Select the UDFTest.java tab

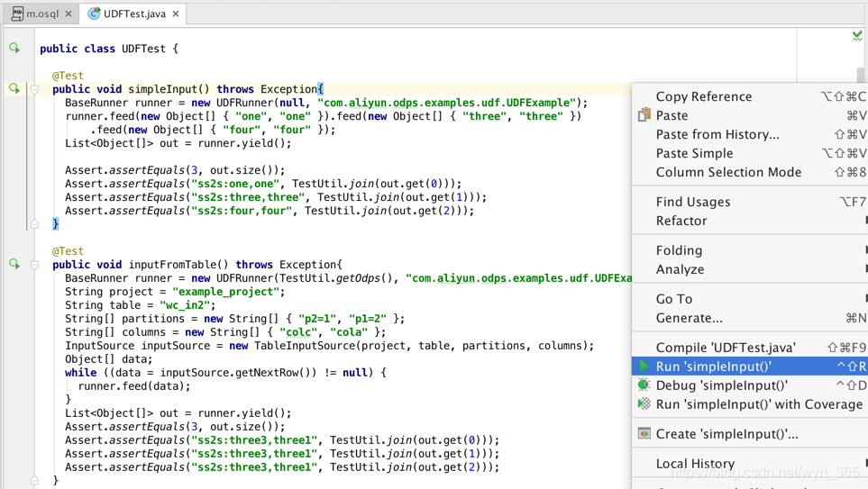(134, 14)
